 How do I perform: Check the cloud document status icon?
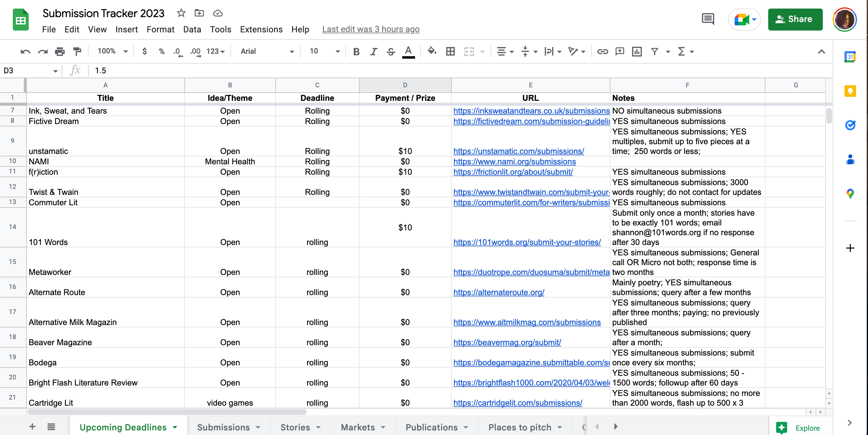(218, 13)
